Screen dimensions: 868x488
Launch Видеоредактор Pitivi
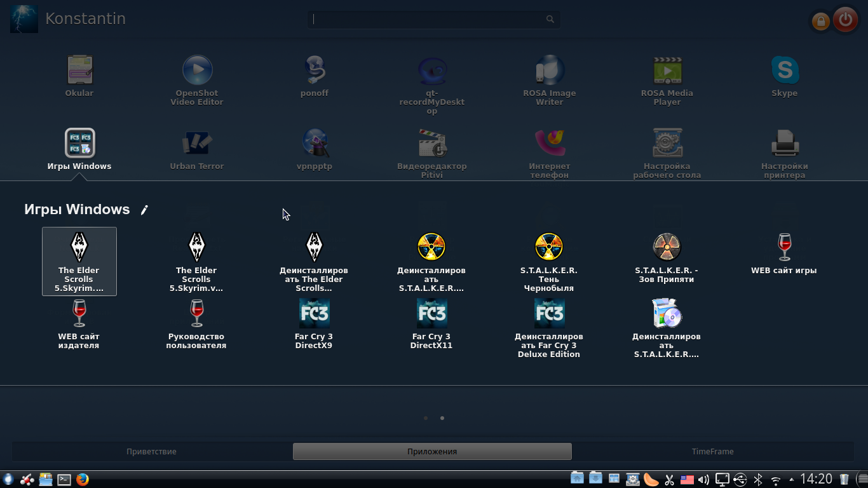tap(432, 153)
